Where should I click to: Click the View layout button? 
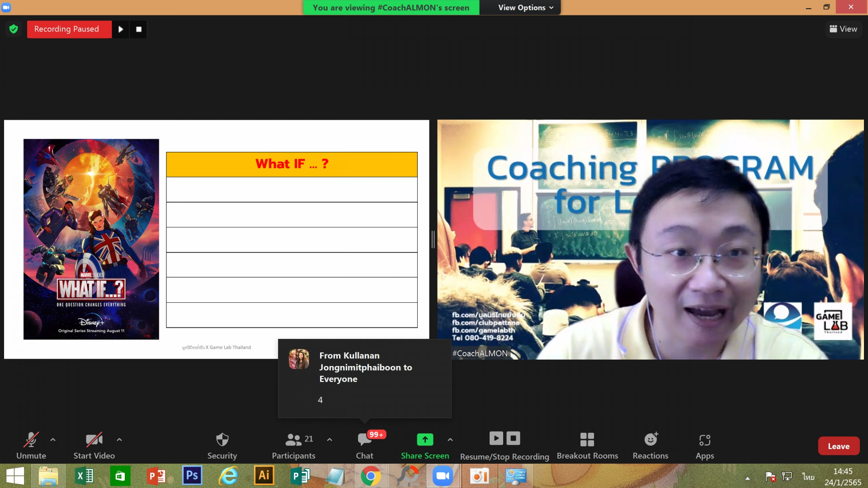point(843,29)
